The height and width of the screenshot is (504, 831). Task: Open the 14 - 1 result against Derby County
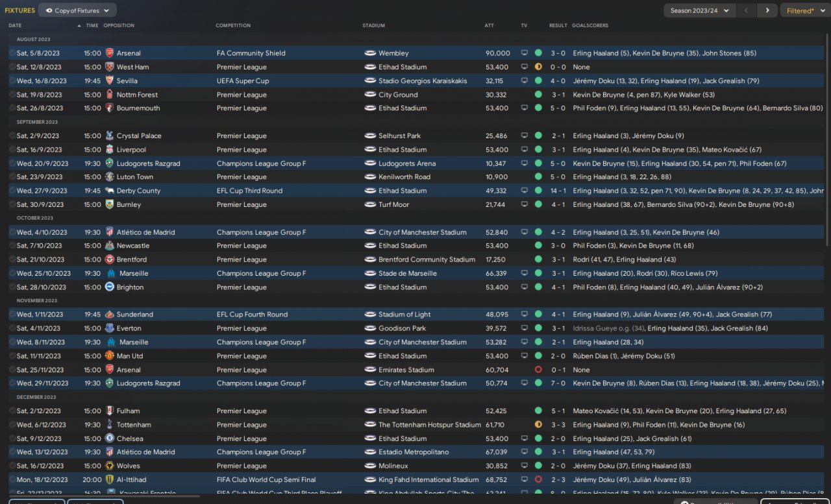coord(558,191)
